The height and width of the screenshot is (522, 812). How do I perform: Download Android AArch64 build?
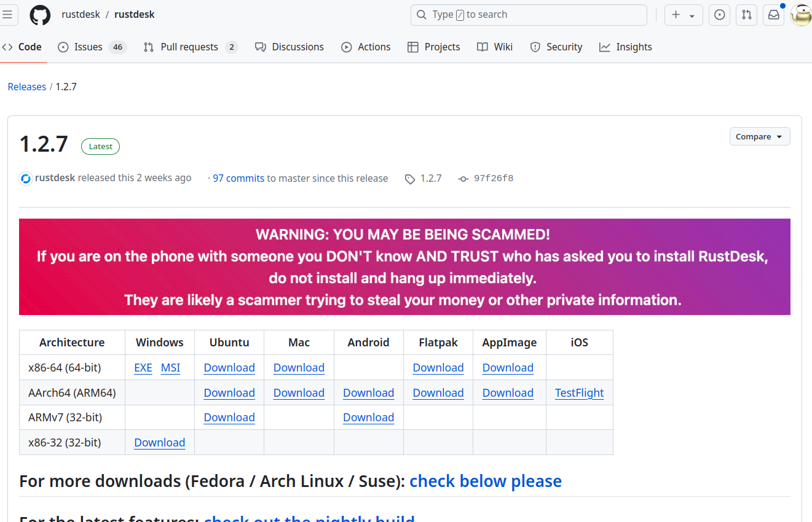(368, 393)
